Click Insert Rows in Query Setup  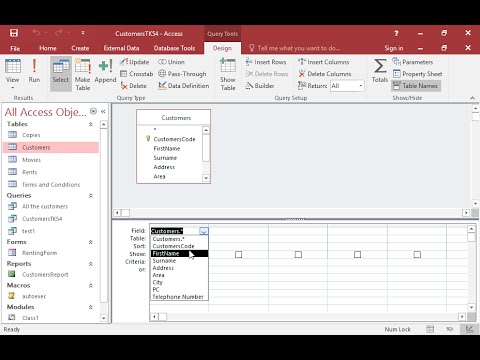pyautogui.click(x=266, y=62)
